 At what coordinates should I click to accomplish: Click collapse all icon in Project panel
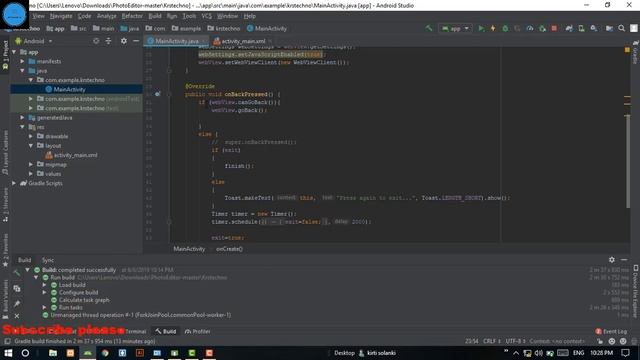click(108, 41)
